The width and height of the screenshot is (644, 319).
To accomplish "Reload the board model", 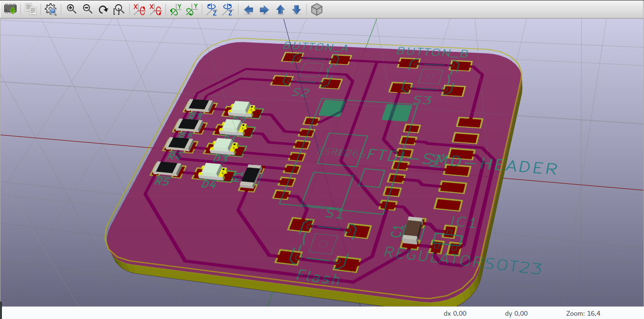I will [10, 9].
